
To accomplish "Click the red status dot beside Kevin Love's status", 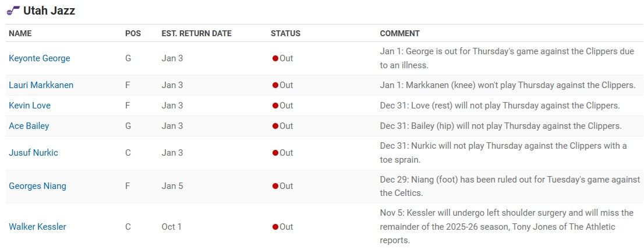I will coord(275,106).
